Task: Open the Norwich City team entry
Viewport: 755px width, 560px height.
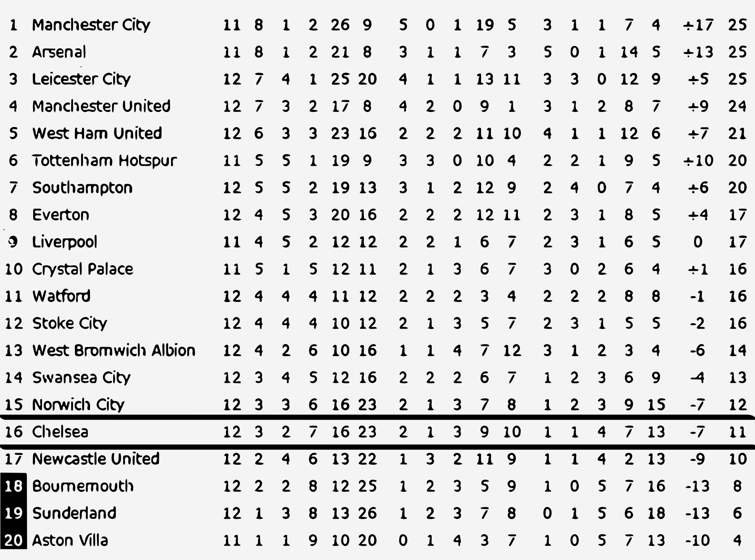Action: [x=78, y=405]
